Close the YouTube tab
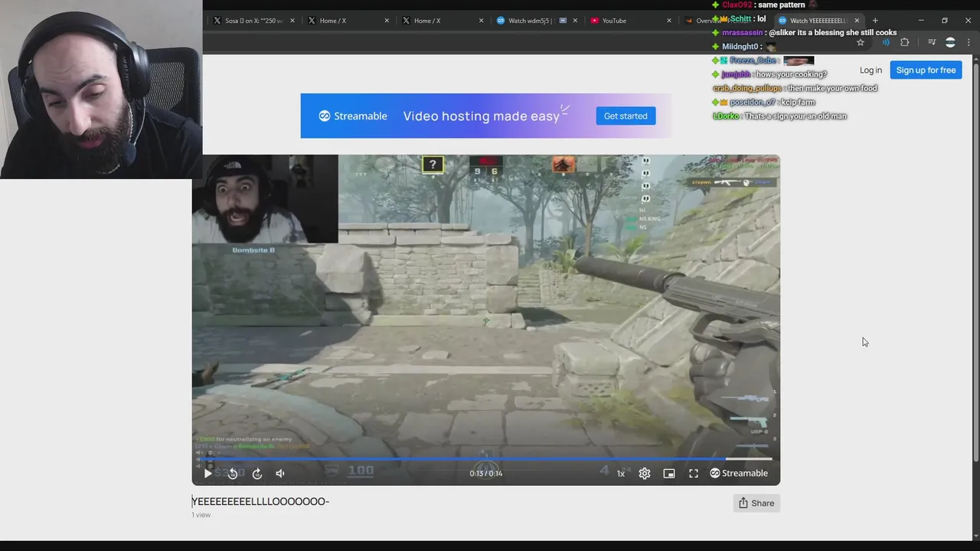980x551 pixels. pos(669,21)
